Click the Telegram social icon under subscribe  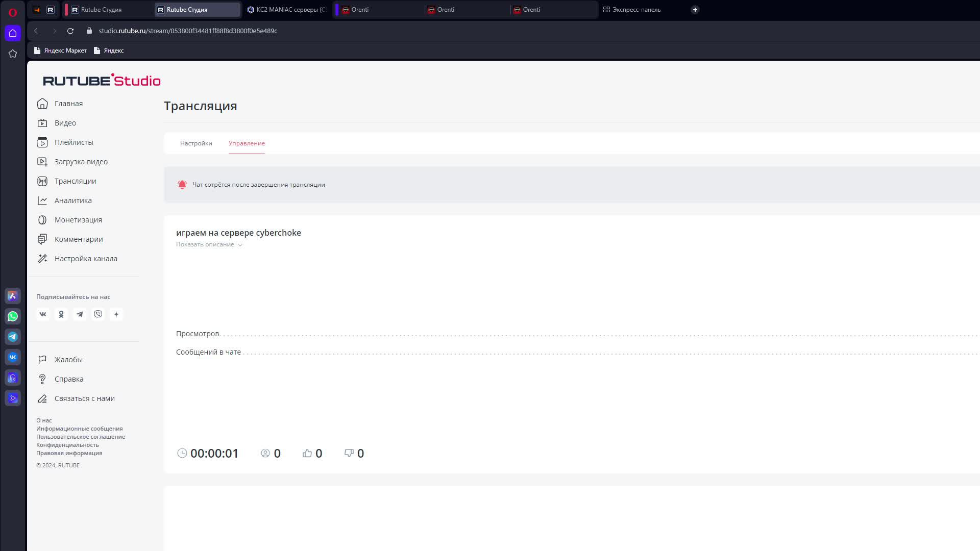(80, 314)
